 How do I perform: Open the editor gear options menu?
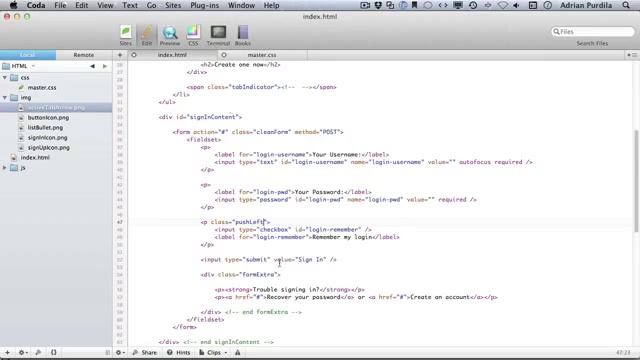click(120, 352)
